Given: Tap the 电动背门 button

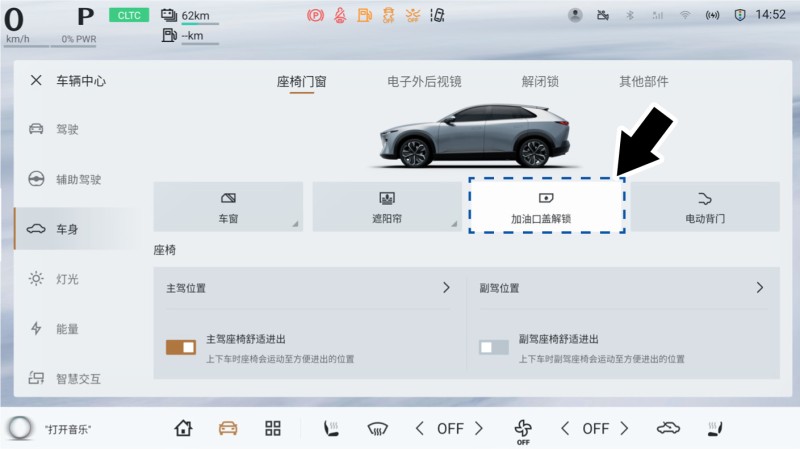Looking at the screenshot, I should click(705, 207).
